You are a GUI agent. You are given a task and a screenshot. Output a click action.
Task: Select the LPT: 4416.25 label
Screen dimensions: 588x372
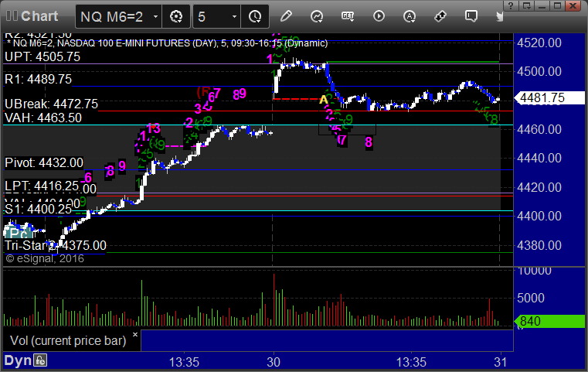(x=42, y=186)
